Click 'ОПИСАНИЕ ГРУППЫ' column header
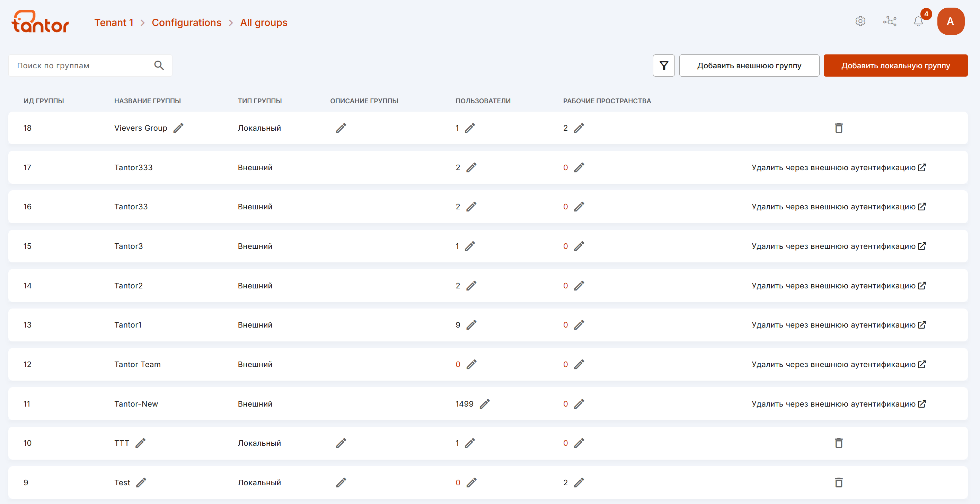Image resolution: width=980 pixels, height=504 pixels. [x=364, y=101]
